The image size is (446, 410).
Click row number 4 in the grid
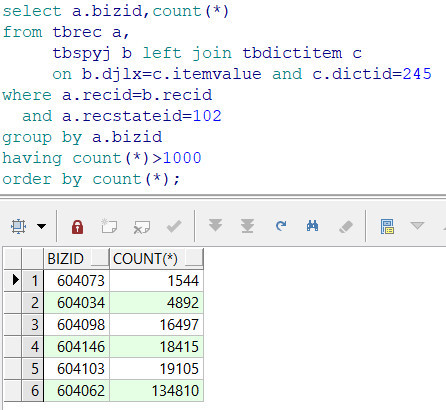pos(33,347)
